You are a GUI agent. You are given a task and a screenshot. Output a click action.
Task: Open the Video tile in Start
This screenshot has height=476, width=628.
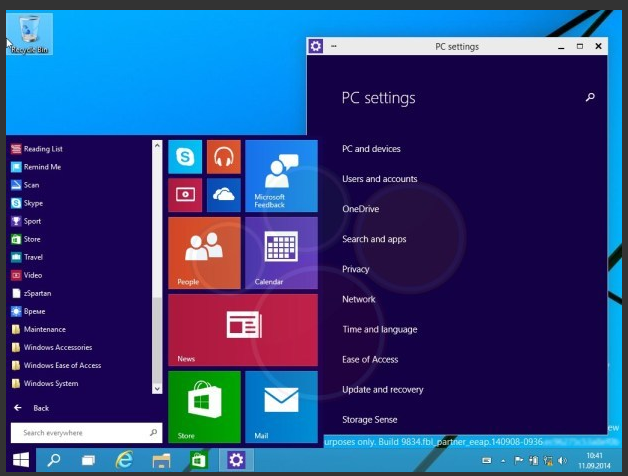pos(185,195)
